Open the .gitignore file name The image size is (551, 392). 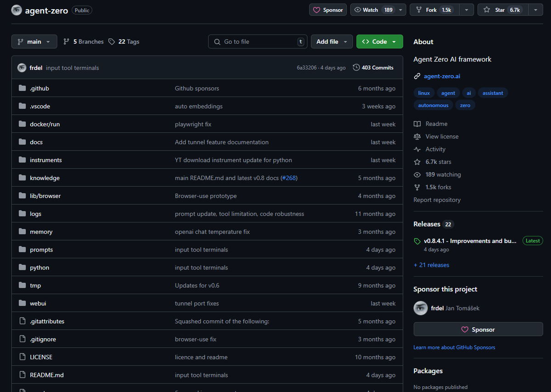[x=43, y=339]
